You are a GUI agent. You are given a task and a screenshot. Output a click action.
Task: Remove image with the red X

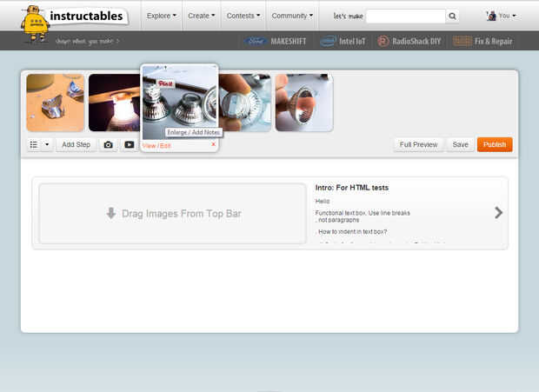pos(213,144)
